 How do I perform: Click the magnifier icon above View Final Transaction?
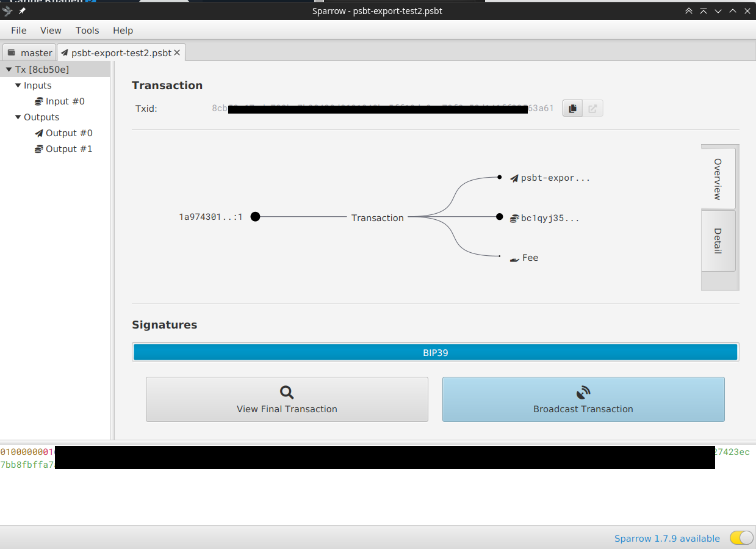(287, 393)
